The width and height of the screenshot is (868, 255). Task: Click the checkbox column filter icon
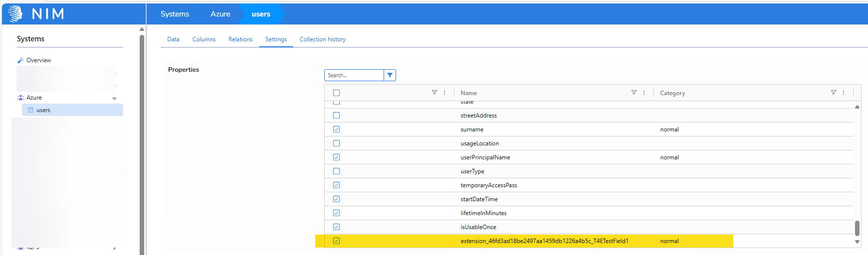pyautogui.click(x=434, y=93)
